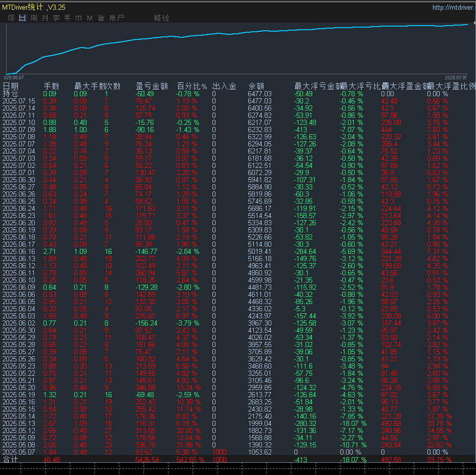Click the blue equity curve chart

click(x=237, y=49)
